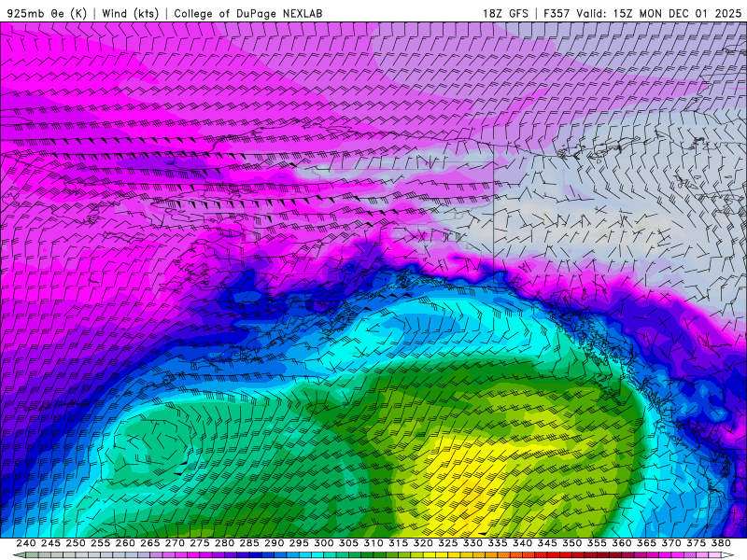
Task: Click the 360 color scale label
Action: coord(622,543)
